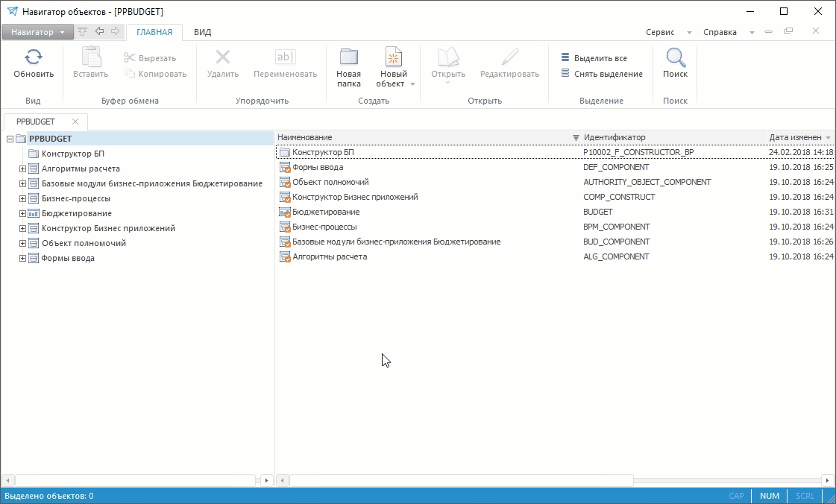This screenshot has width=836, height=504.
Task: Open the Поиск magnifier tool
Action: coord(675,58)
